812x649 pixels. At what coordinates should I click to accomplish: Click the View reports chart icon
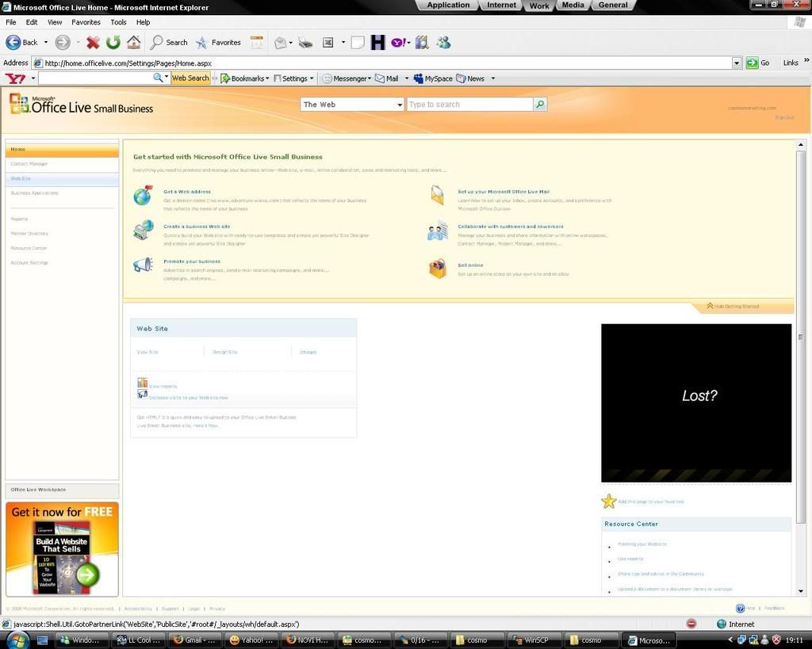click(x=143, y=383)
